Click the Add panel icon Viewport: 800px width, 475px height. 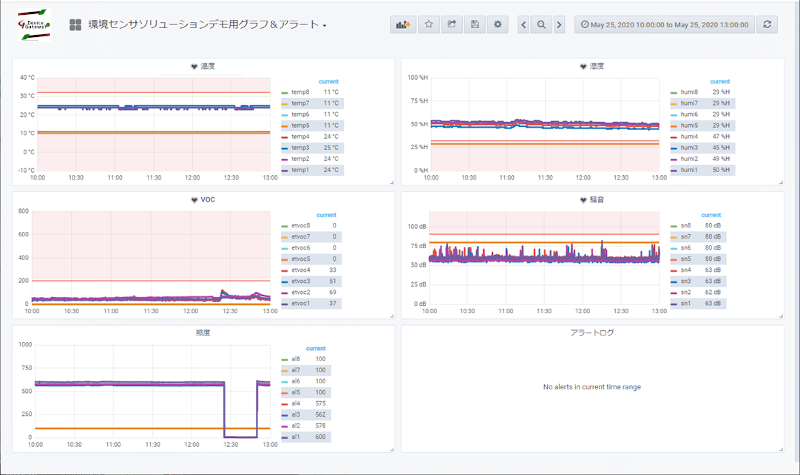tap(405, 24)
